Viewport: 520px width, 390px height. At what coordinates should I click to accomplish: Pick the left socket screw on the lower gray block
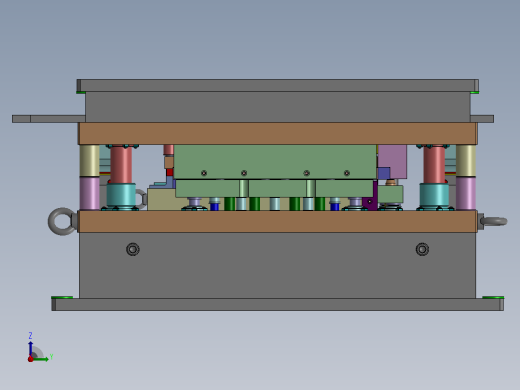(133, 249)
